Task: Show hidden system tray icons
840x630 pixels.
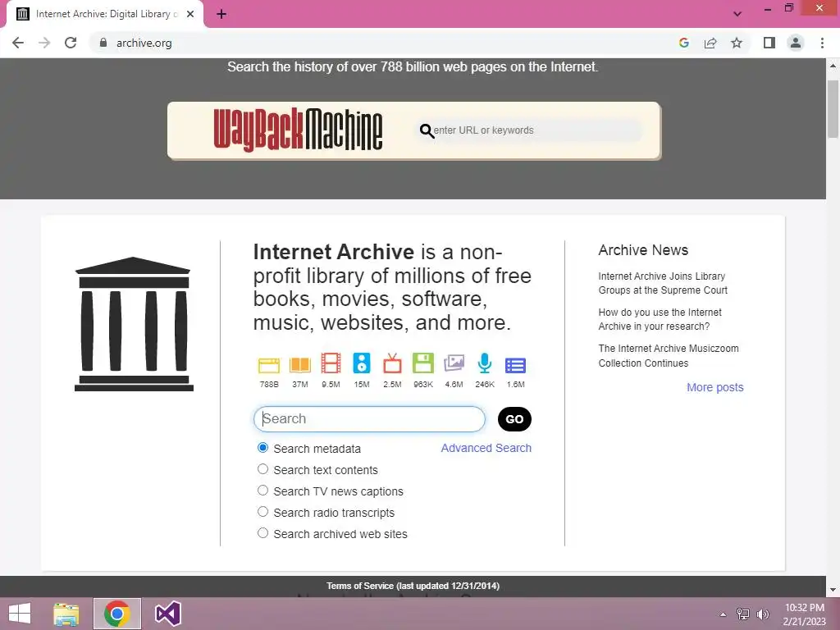Action: pyautogui.click(x=724, y=614)
